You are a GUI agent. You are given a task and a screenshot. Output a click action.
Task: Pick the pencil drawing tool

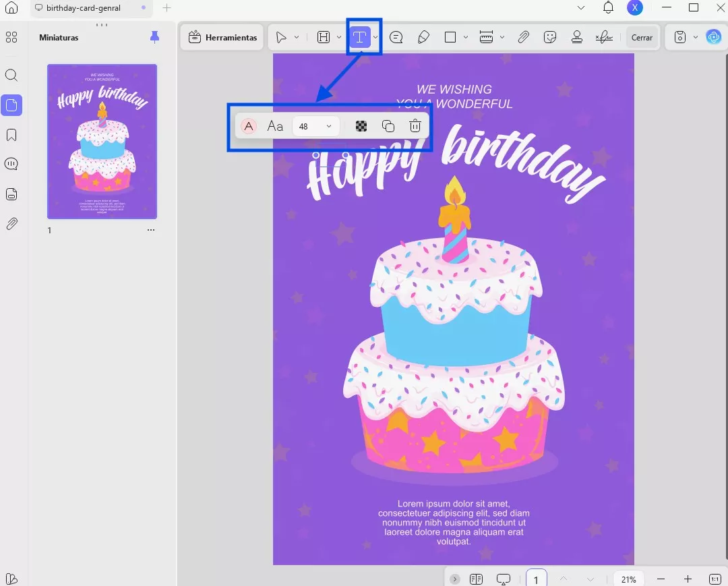pyautogui.click(x=423, y=37)
